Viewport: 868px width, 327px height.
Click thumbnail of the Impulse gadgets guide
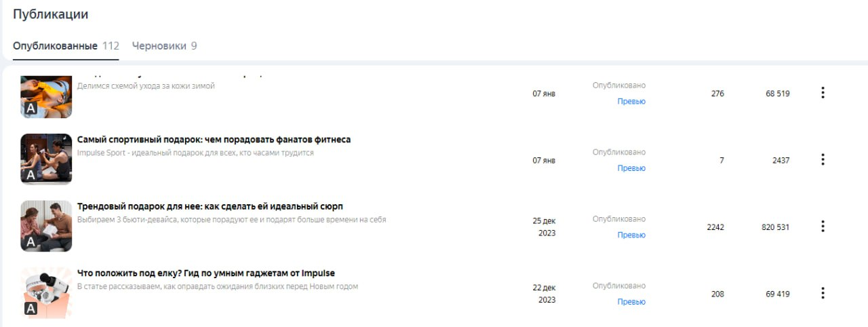(46, 292)
